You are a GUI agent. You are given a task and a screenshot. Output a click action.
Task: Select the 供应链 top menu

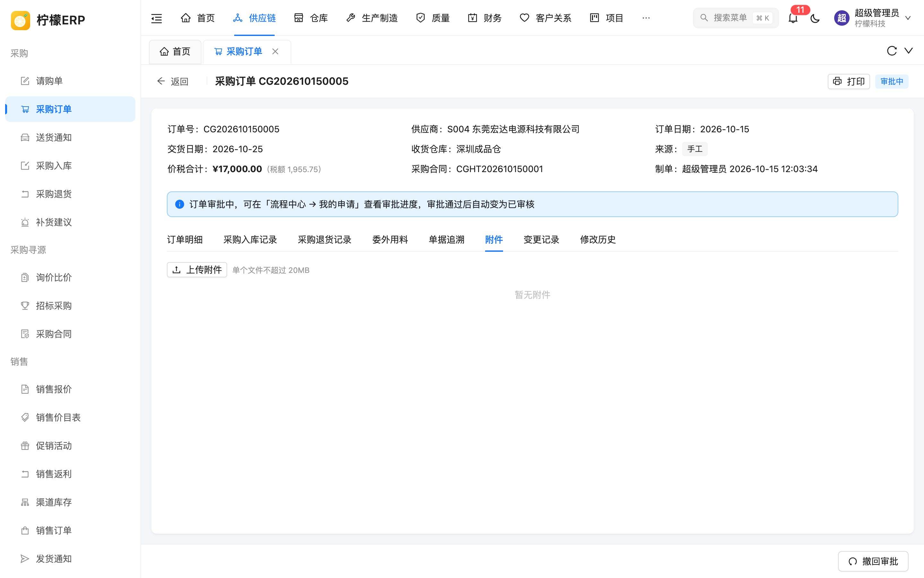click(254, 18)
